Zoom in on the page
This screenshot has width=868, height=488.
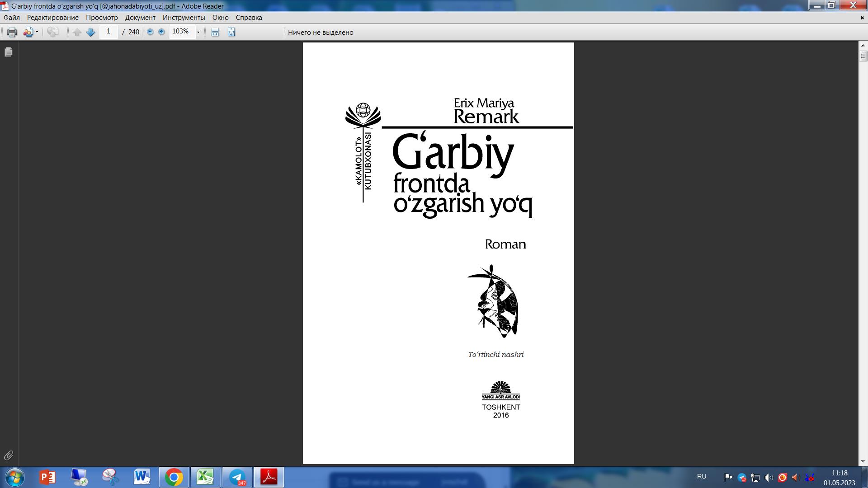click(x=160, y=32)
